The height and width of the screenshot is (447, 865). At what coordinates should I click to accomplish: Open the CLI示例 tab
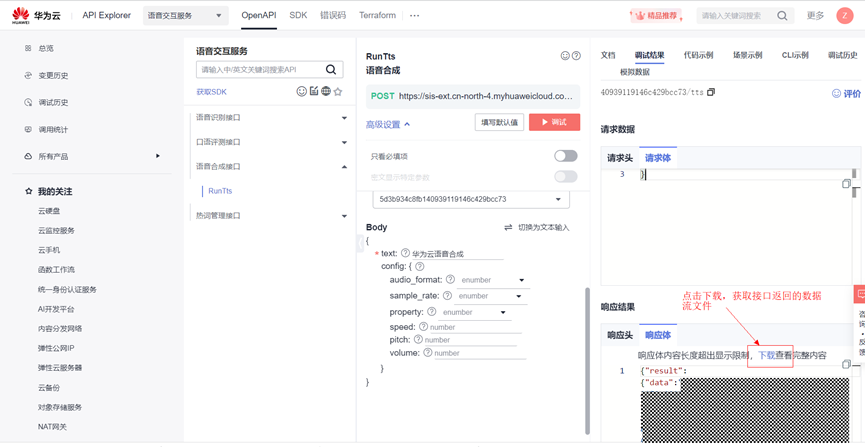tap(795, 55)
